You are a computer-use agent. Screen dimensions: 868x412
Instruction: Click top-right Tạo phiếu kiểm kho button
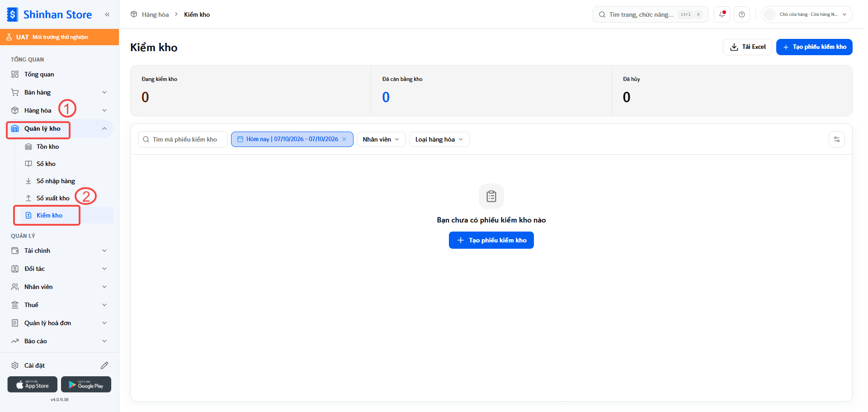tap(814, 47)
